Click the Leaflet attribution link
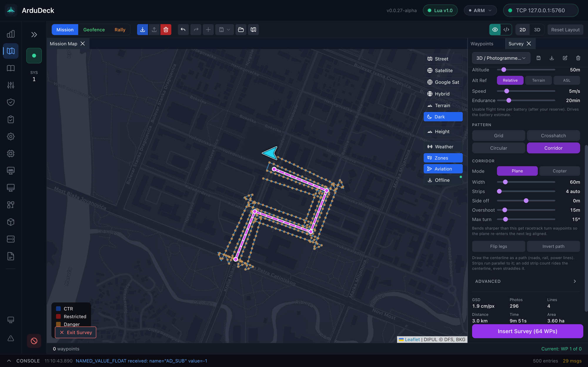This screenshot has height=367, width=588. pos(412,340)
